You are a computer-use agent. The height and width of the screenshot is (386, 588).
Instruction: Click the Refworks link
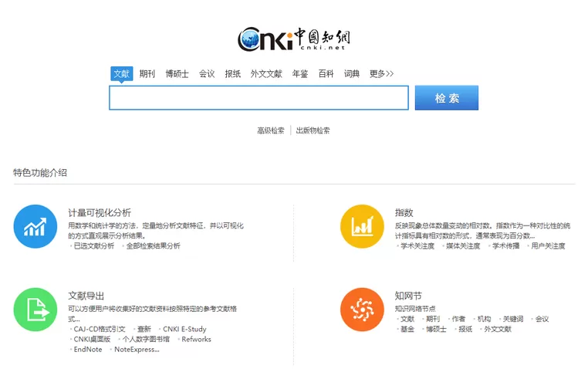(x=197, y=340)
